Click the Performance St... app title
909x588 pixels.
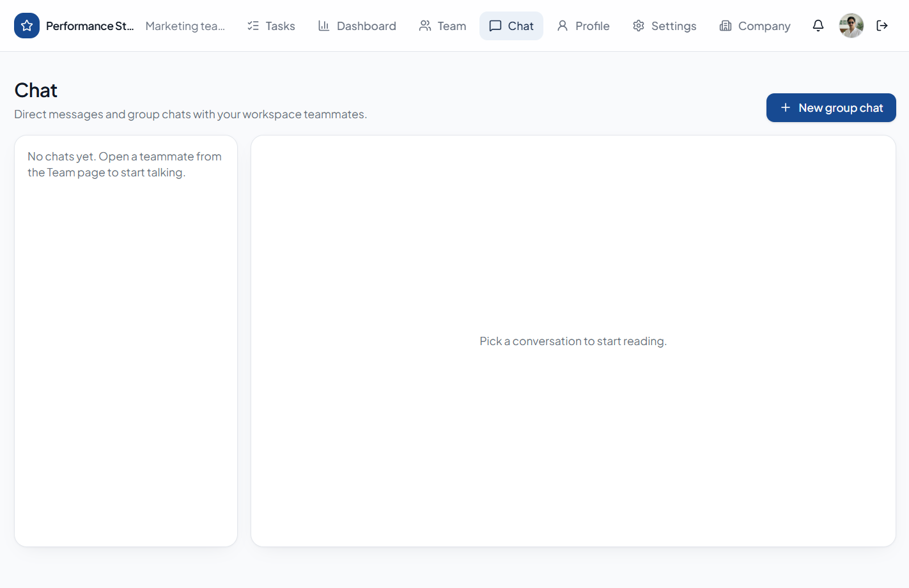click(x=89, y=26)
